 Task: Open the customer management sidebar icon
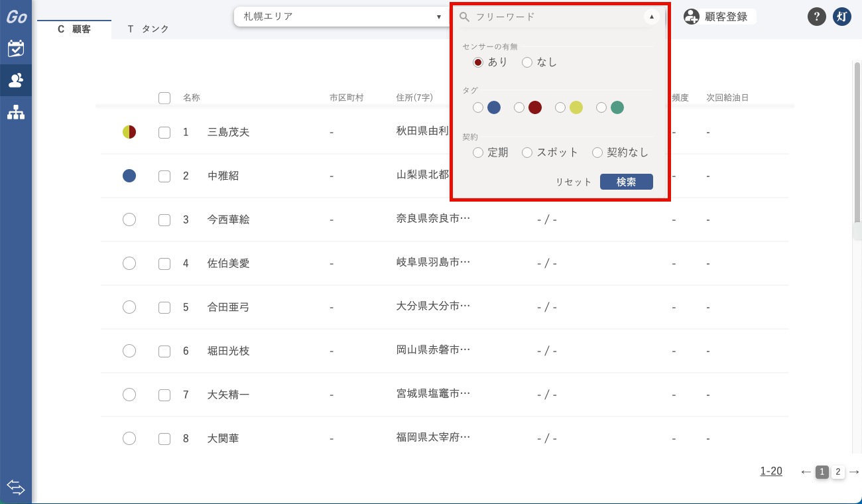click(16, 80)
